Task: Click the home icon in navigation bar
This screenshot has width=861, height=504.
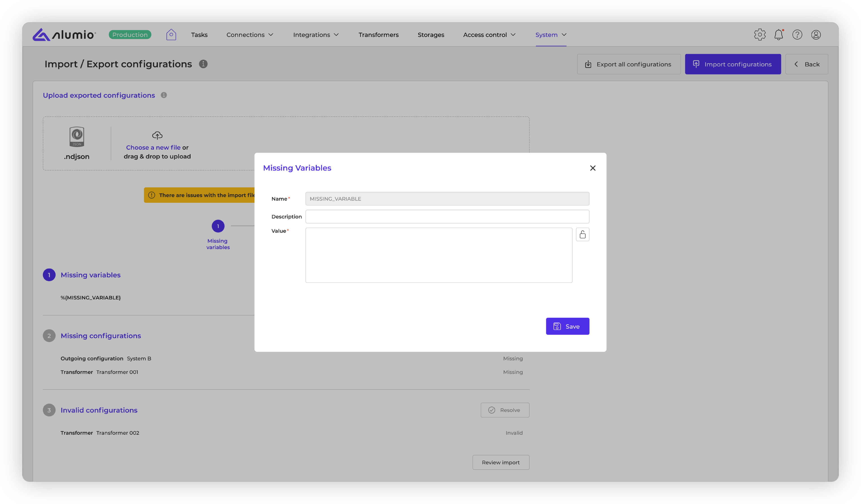Action: tap(171, 35)
